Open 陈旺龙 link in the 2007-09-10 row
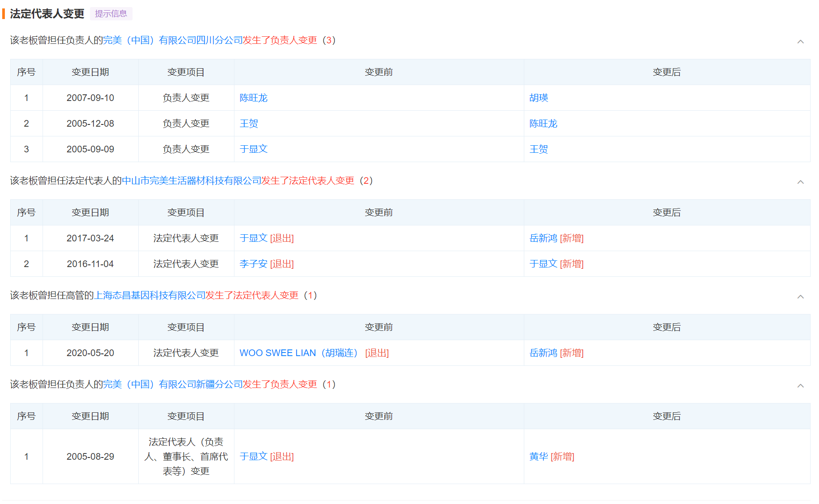This screenshot has height=504, width=819. click(x=253, y=98)
